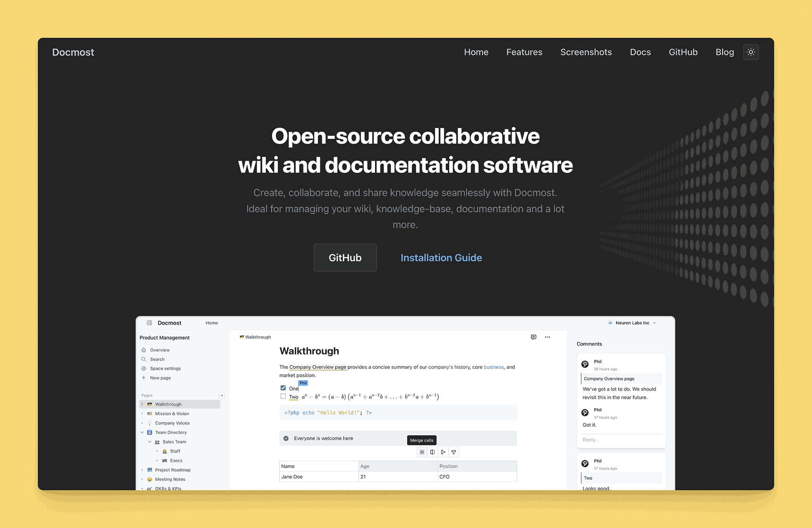Click the last table toolbar icon
Screen dimensions: 812x528
(454, 452)
